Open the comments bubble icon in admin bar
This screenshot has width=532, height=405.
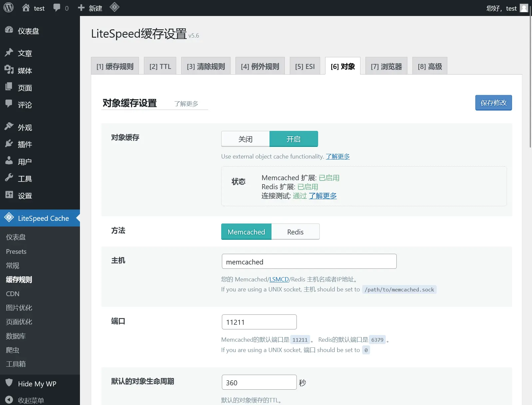(x=57, y=8)
